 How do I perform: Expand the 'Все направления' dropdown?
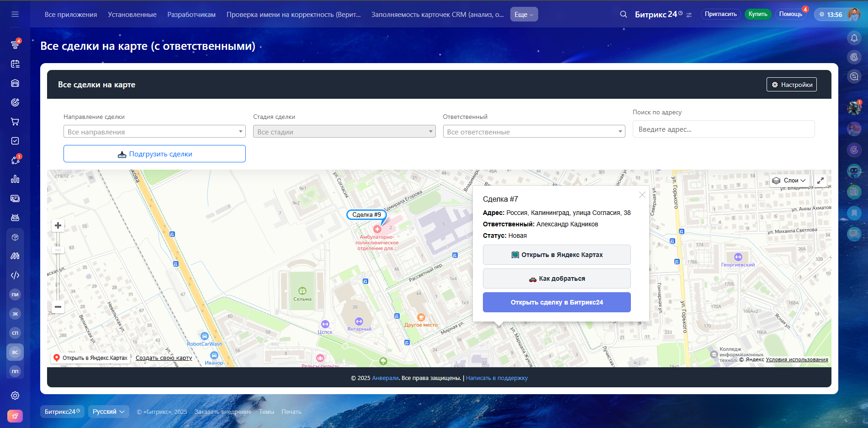tap(154, 132)
